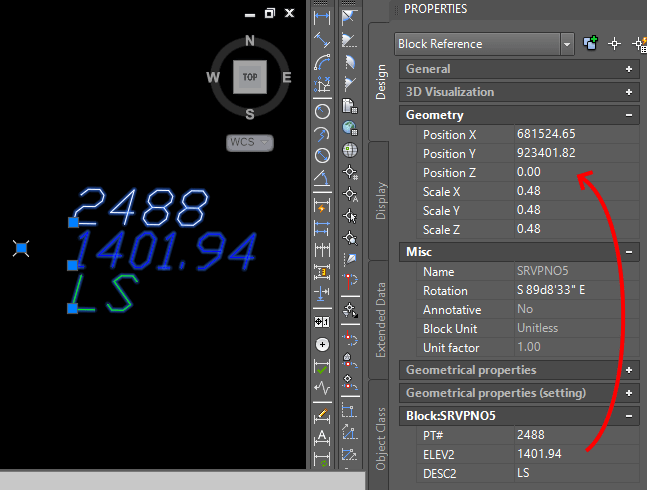Viewport: 647px width, 490px height.
Task: Switch to the Design tab
Action: coord(380,82)
